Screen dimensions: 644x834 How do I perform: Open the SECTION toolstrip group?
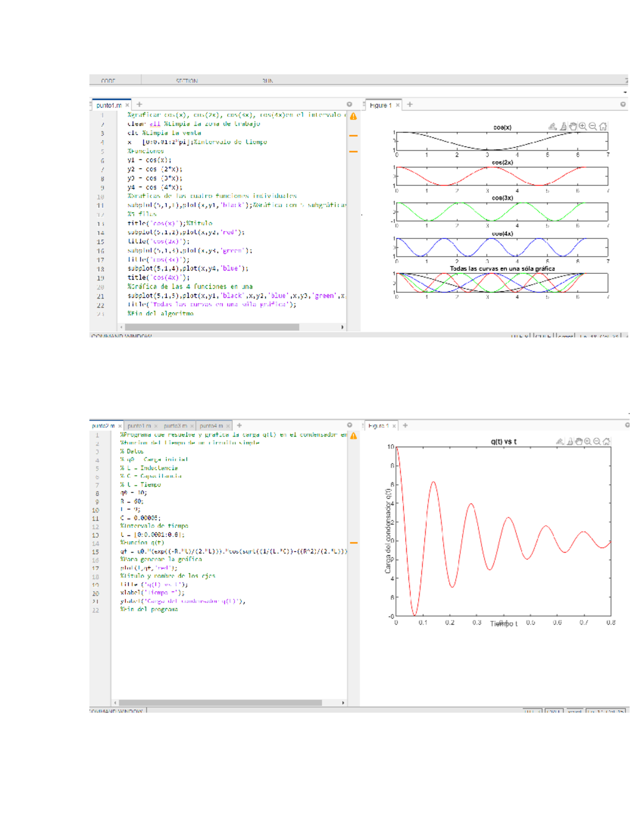click(x=187, y=81)
